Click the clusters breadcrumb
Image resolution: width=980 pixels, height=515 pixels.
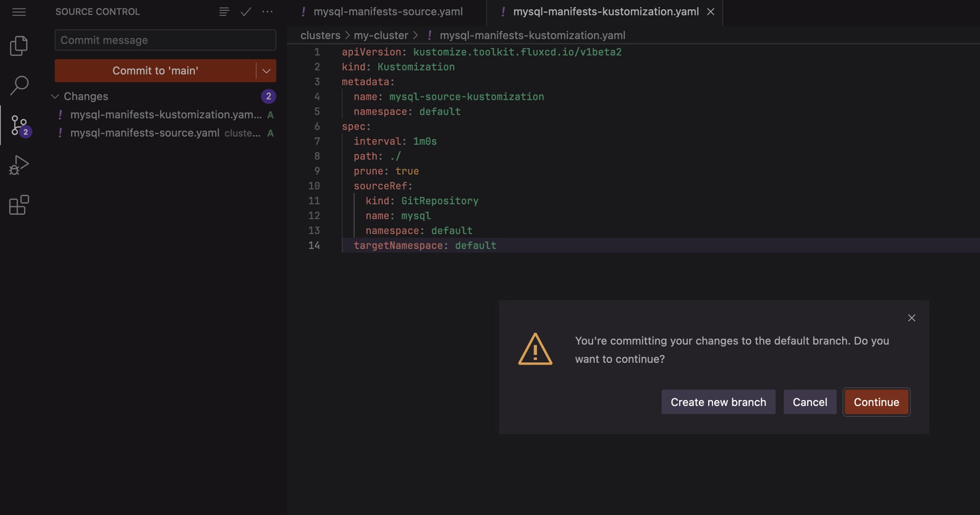pyautogui.click(x=320, y=36)
